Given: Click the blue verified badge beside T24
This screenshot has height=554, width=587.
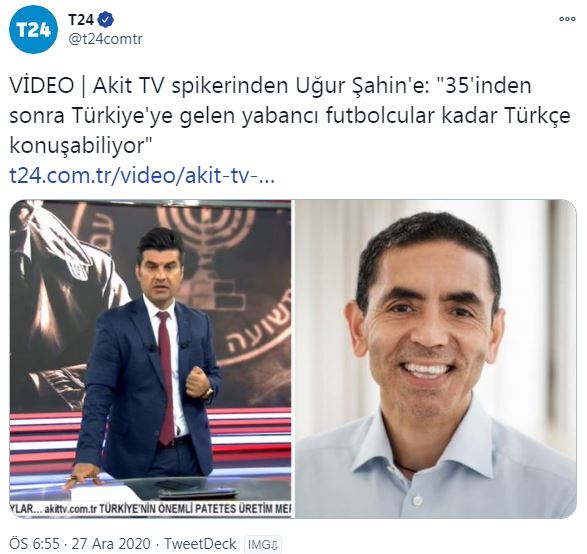Looking at the screenshot, I should (106, 20).
